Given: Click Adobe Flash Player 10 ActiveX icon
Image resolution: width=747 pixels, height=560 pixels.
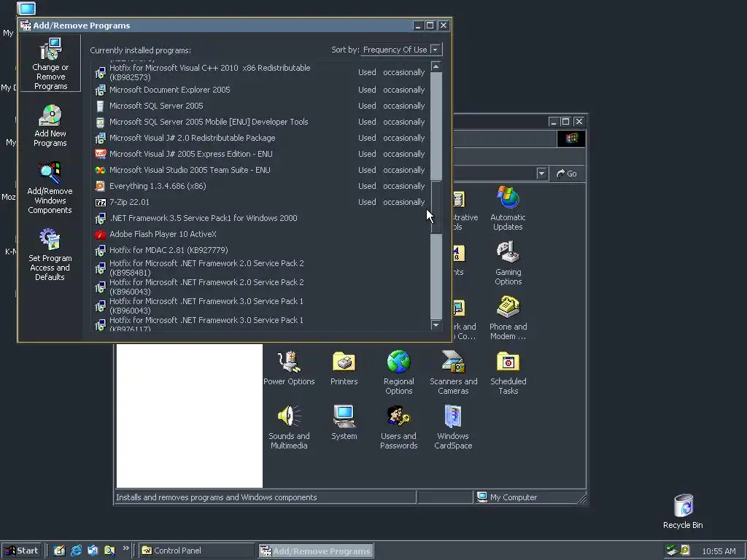Looking at the screenshot, I should pyautogui.click(x=100, y=234).
